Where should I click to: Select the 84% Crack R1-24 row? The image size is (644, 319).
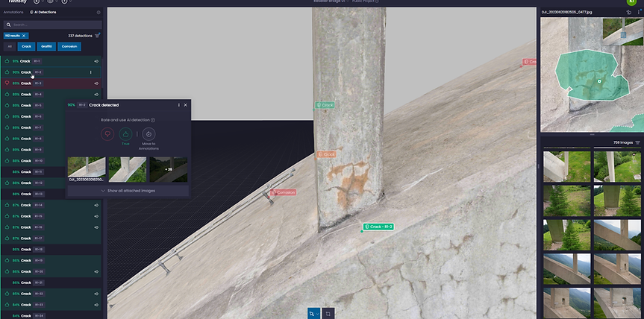tap(51, 316)
